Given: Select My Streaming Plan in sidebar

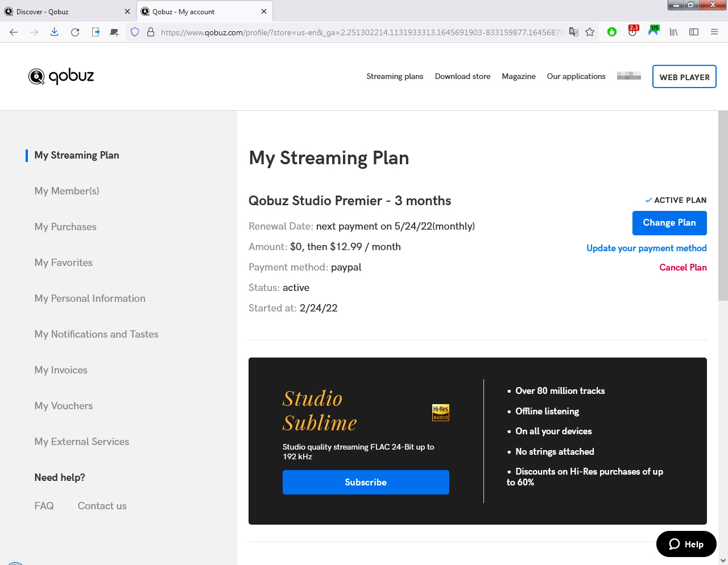Looking at the screenshot, I should (77, 155).
